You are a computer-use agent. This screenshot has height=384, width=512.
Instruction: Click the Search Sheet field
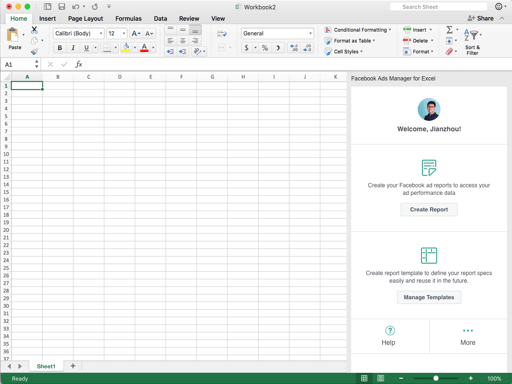point(438,7)
